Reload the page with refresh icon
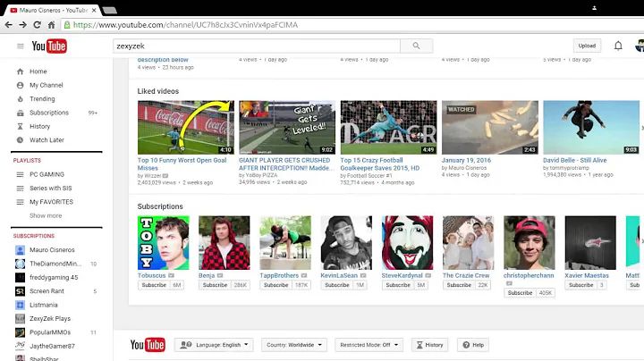 37,25
